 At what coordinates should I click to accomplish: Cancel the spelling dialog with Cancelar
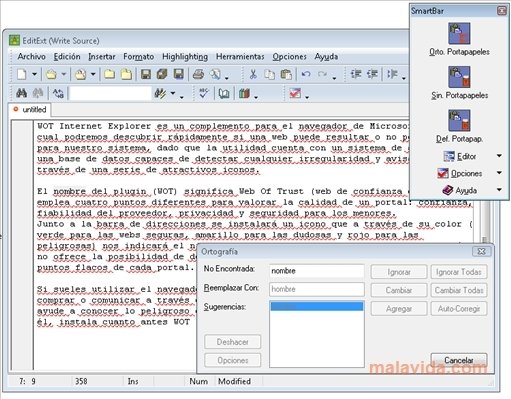pos(459,360)
